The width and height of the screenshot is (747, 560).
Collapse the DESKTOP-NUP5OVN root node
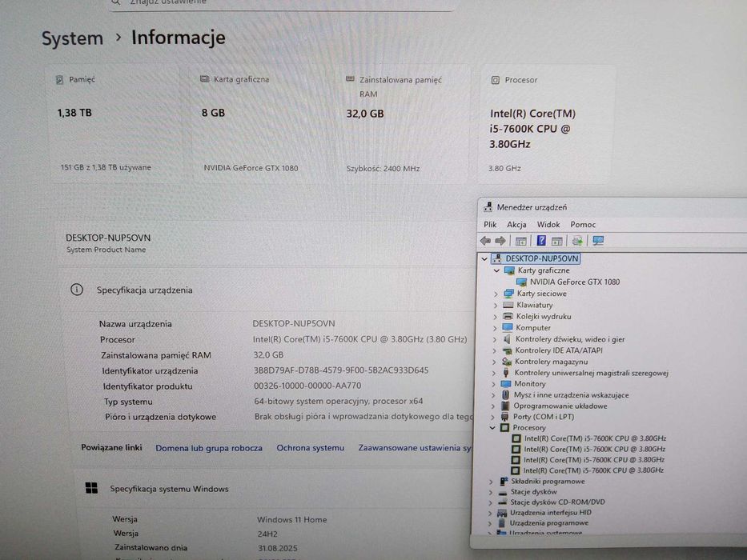[484, 259]
